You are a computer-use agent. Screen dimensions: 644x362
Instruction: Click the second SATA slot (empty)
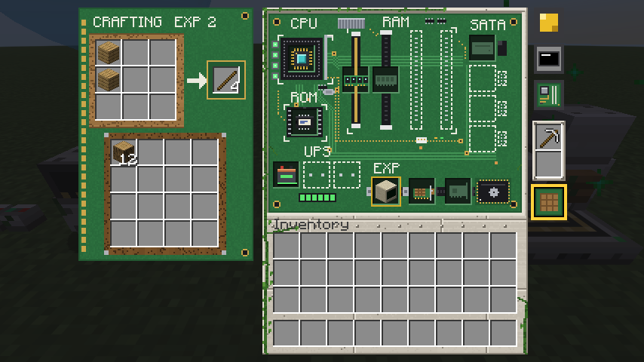(x=483, y=78)
